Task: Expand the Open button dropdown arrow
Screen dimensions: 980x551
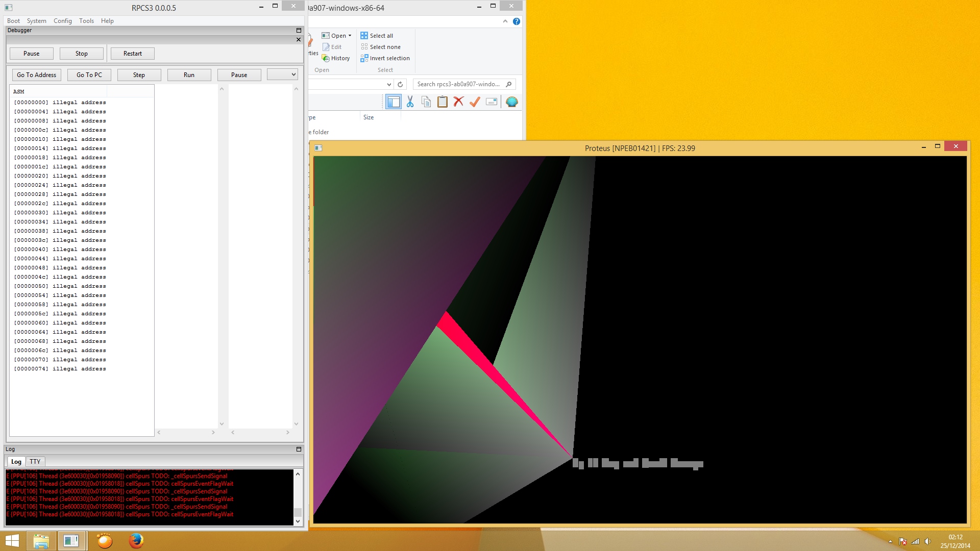Action: (x=350, y=36)
